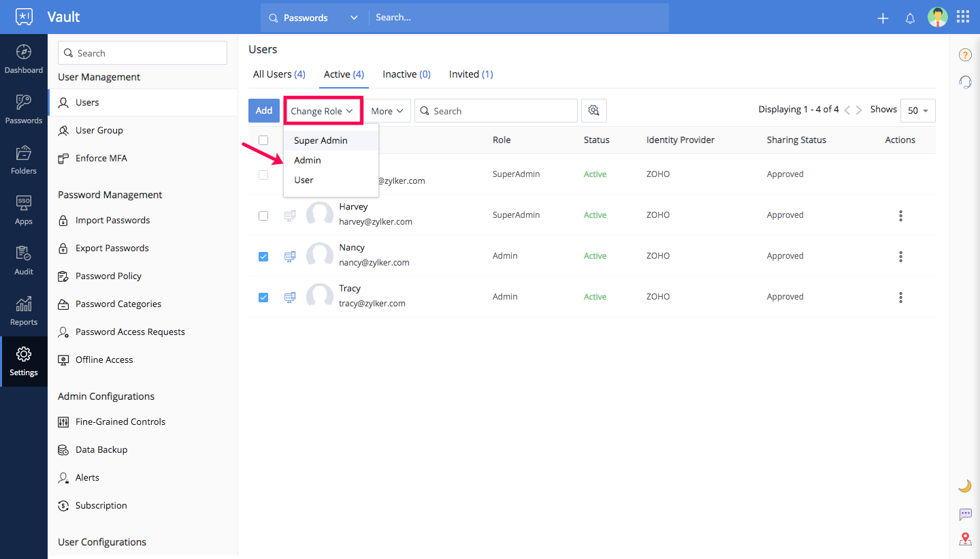This screenshot has width=980, height=559.
Task: Uncheck the checkbox for Nancy
Action: pos(263,257)
